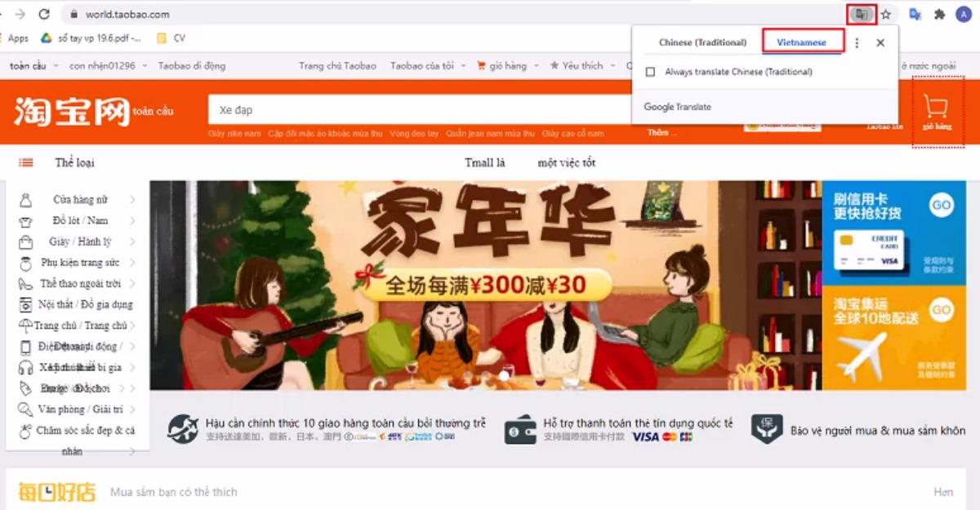This screenshot has width=980, height=510.
Task: Open the Thể thao ngoài trời category
Action: click(x=80, y=284)
